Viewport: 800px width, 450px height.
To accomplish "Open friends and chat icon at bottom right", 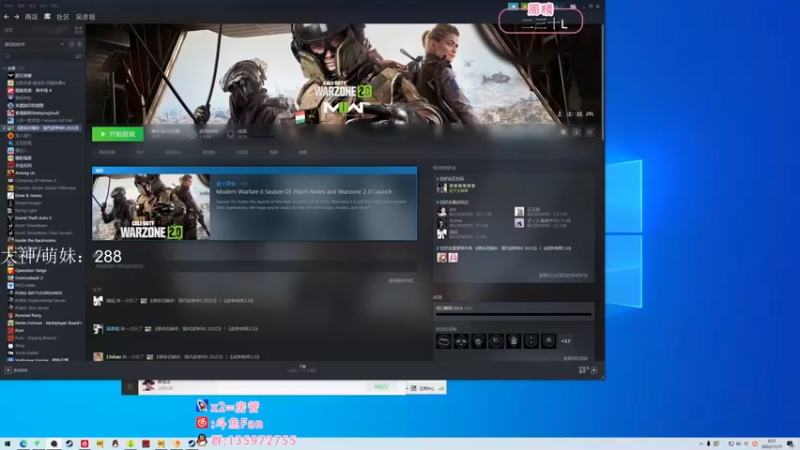I will click(x=588, y=370).
